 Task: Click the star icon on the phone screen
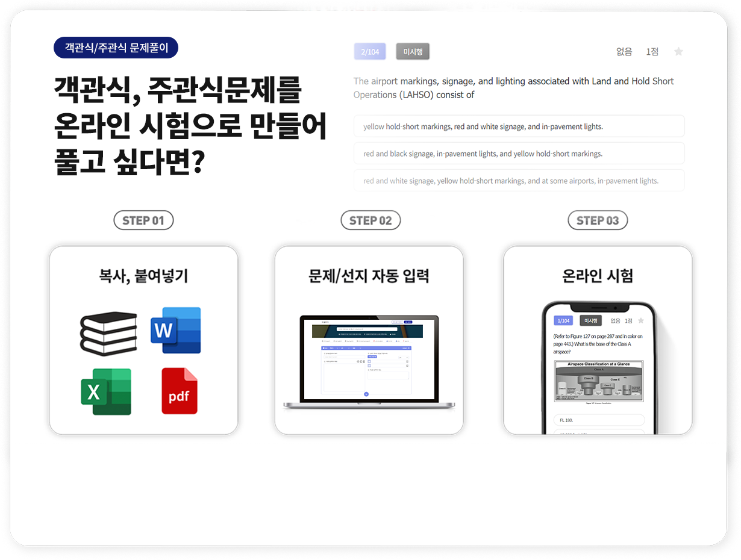click(641, 321)
